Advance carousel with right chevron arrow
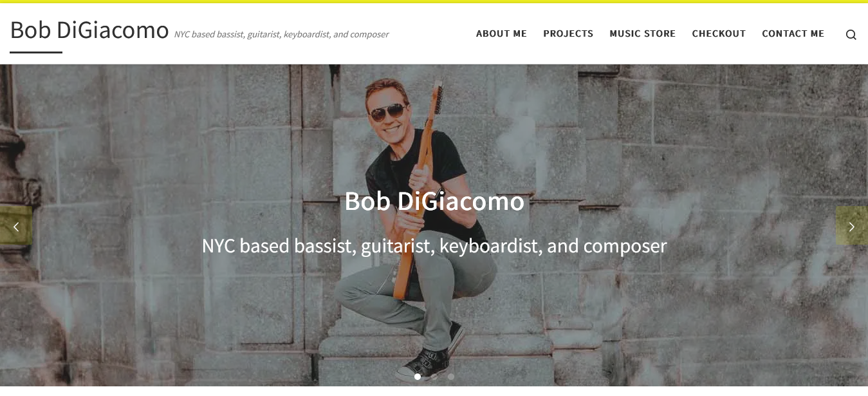868x396 pixels. click(x=852, y=226)
